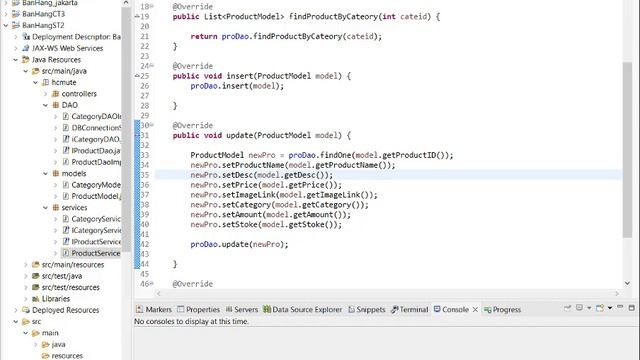Maximize the Console panel view

click(x=631, y=308)
